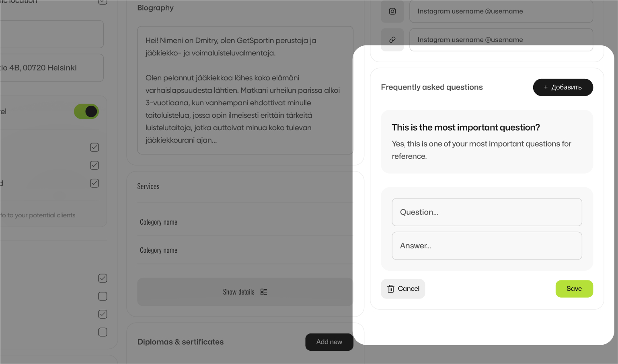
Task: Click the Helsinki address input field
Action: [x=51, y=68]
